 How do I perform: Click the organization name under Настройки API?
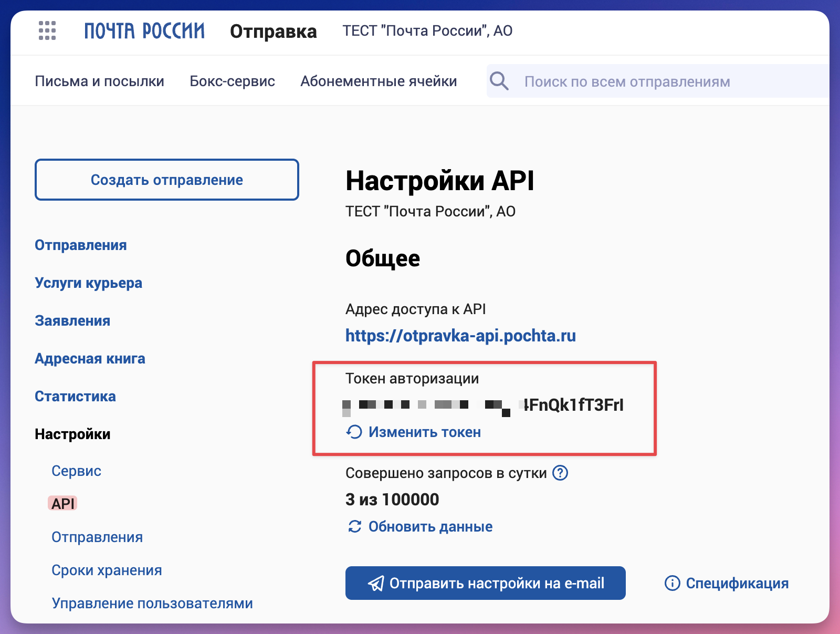pyautogui.click(x=430, y=212)
